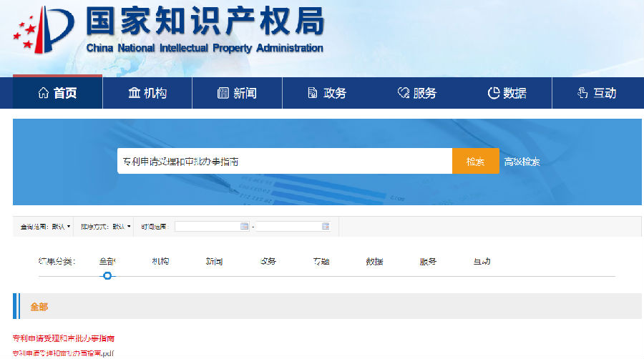This screenshot has height=359, width=644.
Task: Click the 首页 home icon in navigation
Action: pyautogui.click(x=44, y=93)
